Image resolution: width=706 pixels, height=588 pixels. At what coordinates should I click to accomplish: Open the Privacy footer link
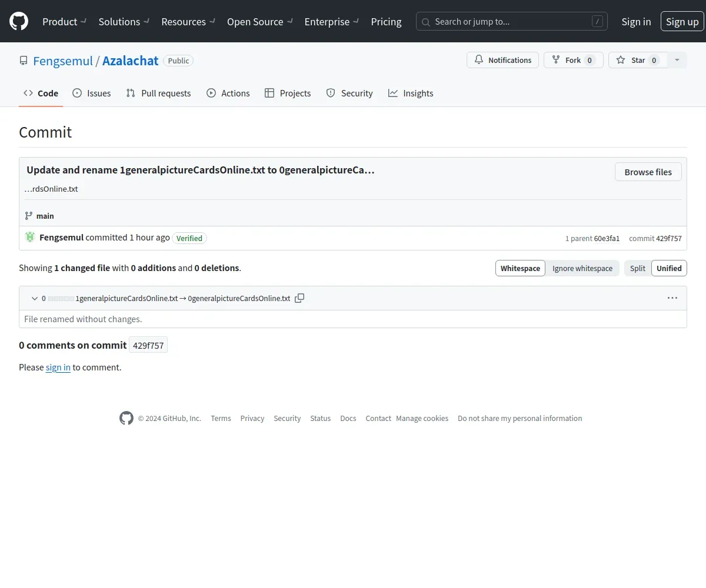(x=252, y=418)
